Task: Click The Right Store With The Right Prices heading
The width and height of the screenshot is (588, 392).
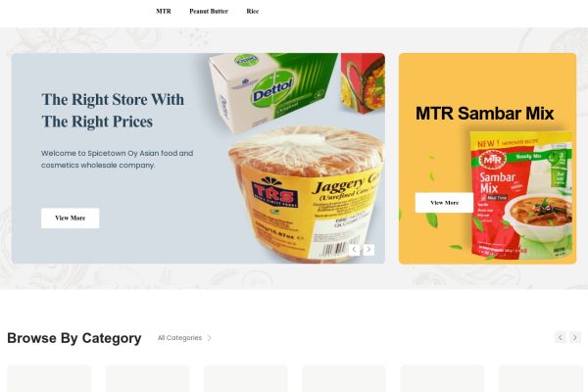Action: click(x=113, y=111)
